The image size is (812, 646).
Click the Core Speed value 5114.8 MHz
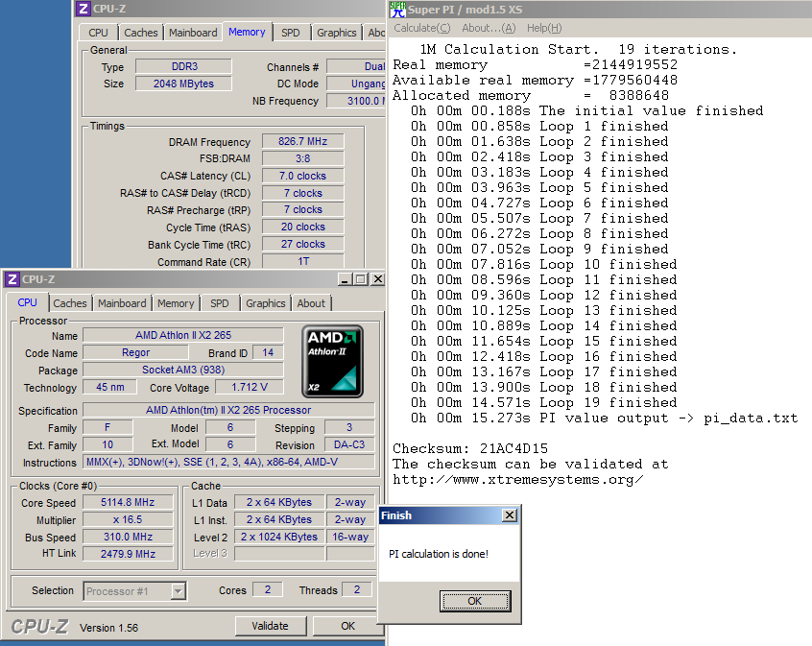coord(128,502)
